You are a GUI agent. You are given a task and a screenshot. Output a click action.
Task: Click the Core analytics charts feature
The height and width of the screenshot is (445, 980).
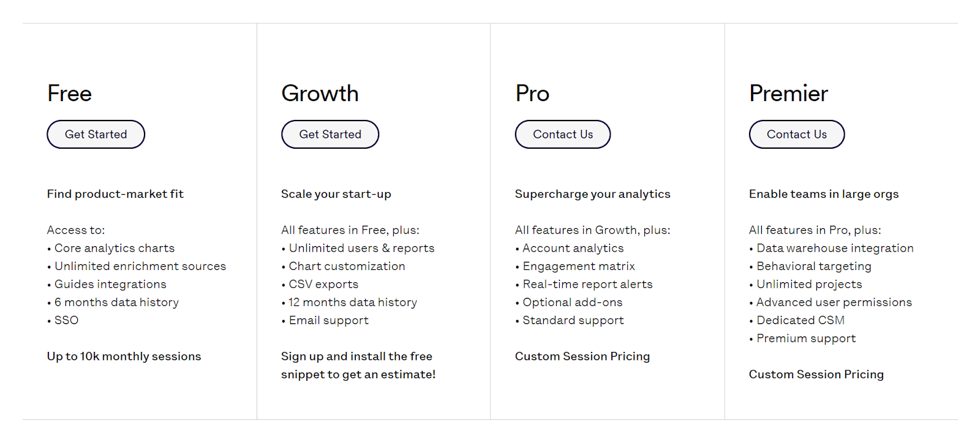(114, 248)
